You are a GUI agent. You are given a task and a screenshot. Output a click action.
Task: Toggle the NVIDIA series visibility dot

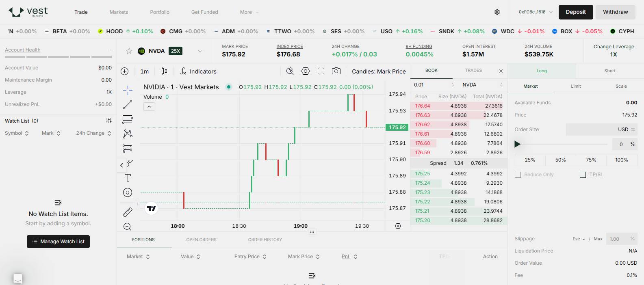point(229,86)
